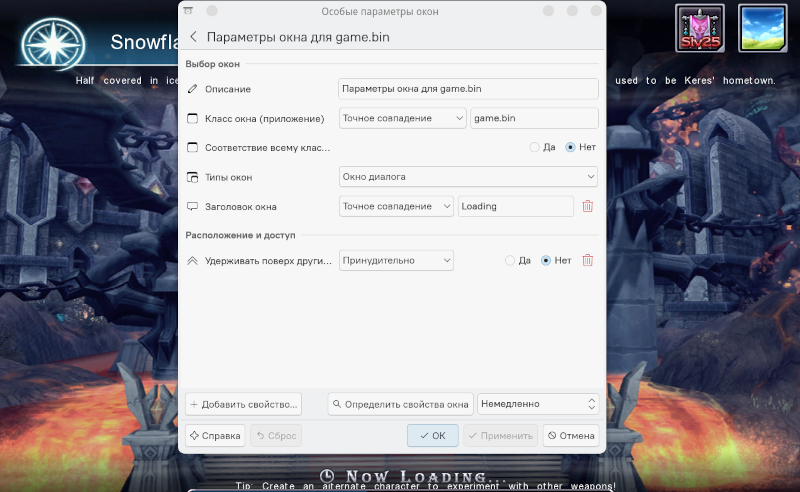800x492 pixels.
Task: Open the Принудительно policy dropdown
Action: 396,260
